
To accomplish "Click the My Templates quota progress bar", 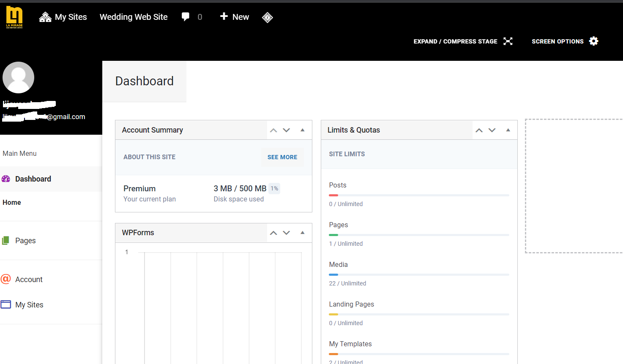I will [419, 354].
